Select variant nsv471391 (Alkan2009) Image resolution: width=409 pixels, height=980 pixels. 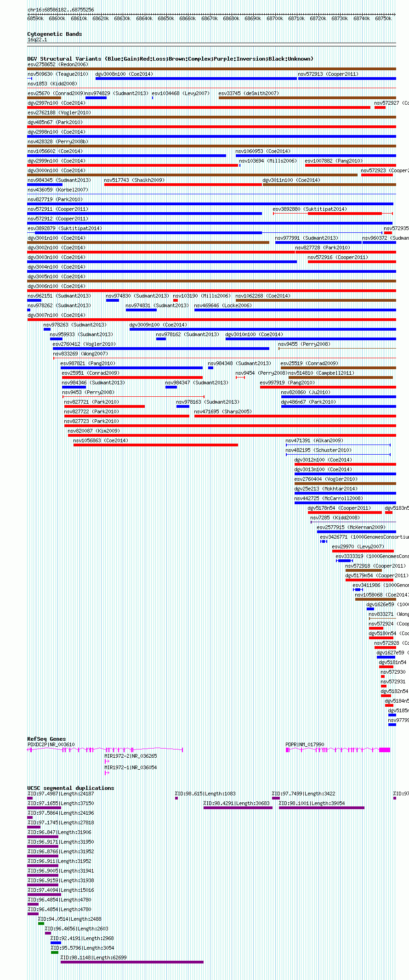click(x=314, y=441)
